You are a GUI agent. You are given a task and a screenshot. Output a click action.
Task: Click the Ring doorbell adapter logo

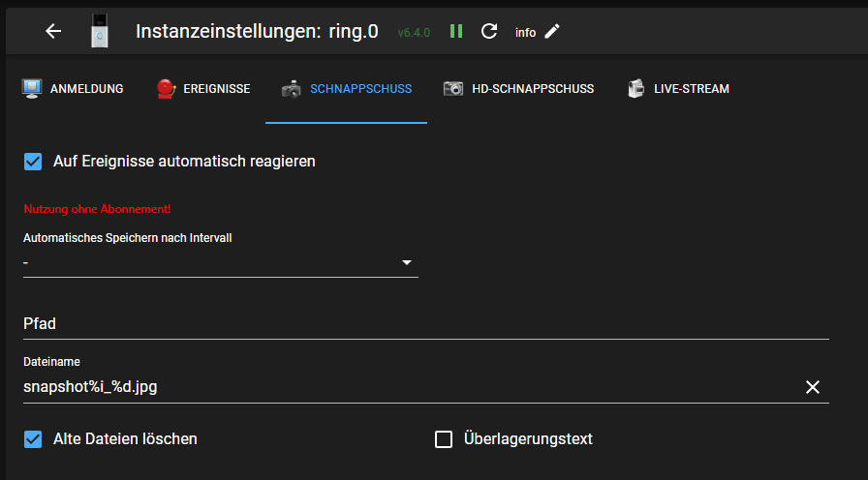(99, 31)
